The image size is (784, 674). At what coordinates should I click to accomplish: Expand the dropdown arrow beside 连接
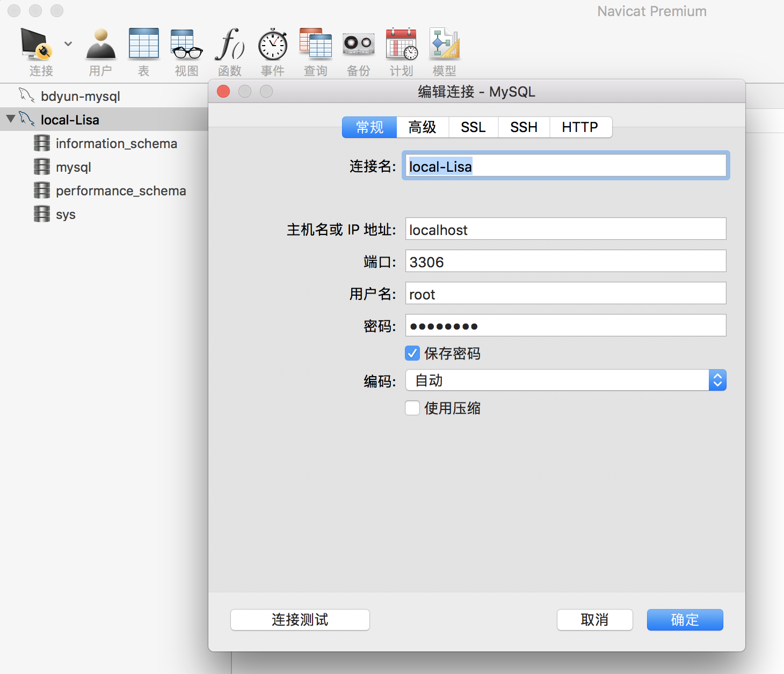click(x=68, y=43)
